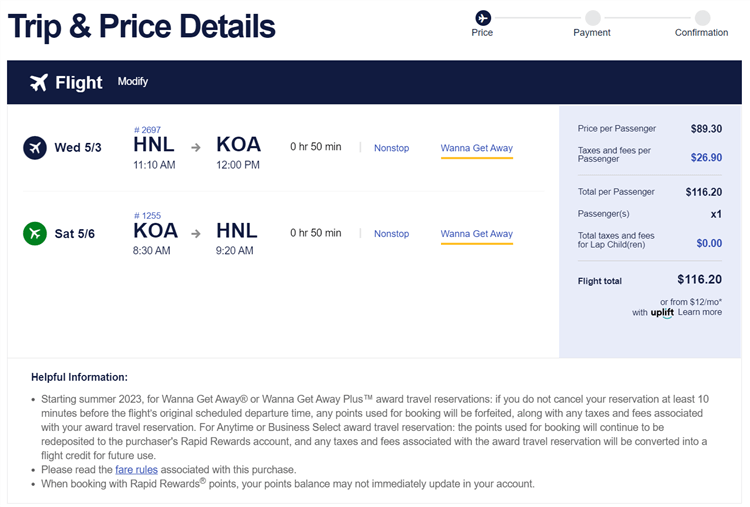
Task: Click the airplane icon in Flight header
Action: (x=39, y=82)
